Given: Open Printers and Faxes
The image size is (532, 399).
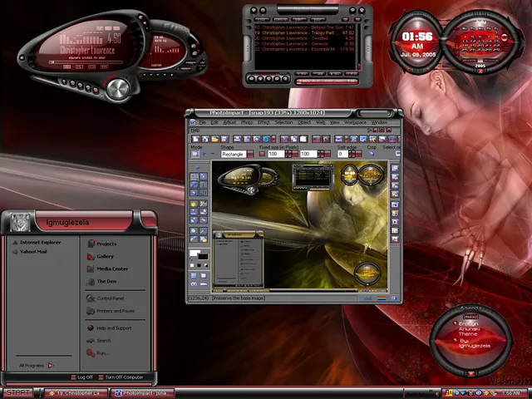Looking at the screenshot, I should pyautogui.click(x=115, y=310).
